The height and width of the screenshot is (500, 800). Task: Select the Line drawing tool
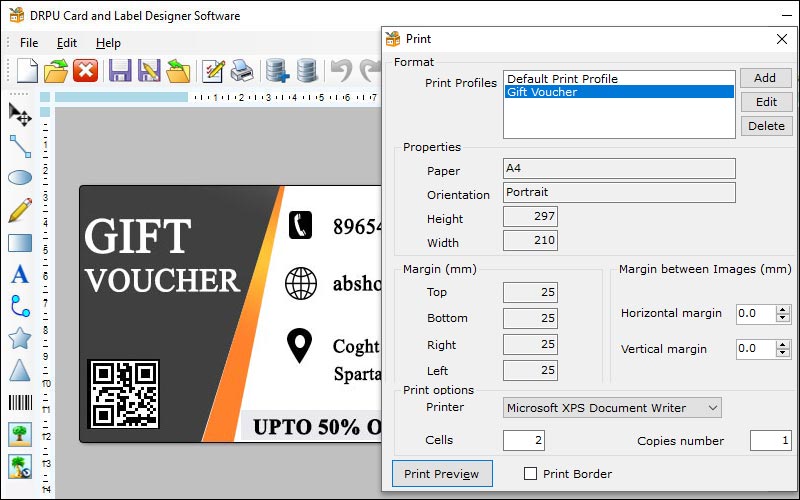20,146
